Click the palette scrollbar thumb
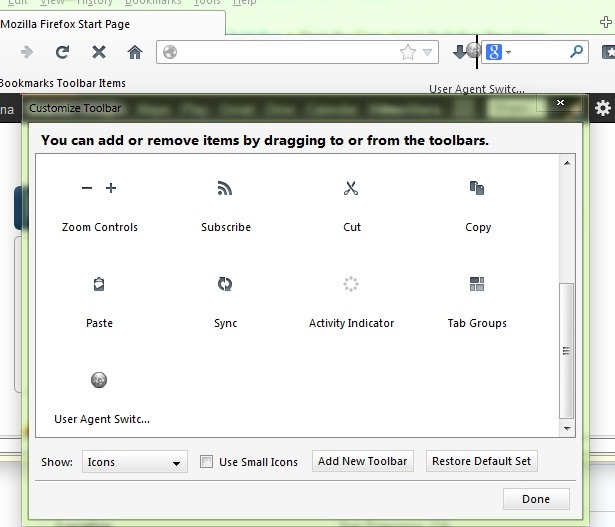 (566, 351)
